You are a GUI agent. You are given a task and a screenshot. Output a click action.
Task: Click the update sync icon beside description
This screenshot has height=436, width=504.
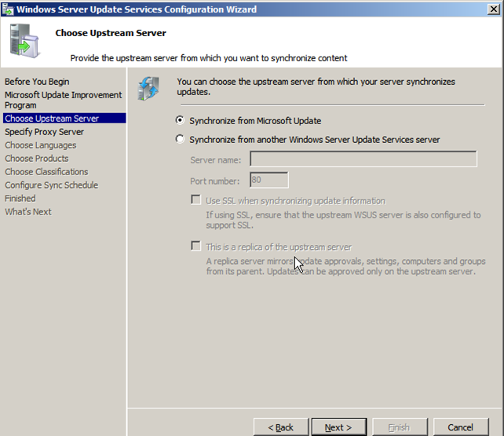[148, 88]
